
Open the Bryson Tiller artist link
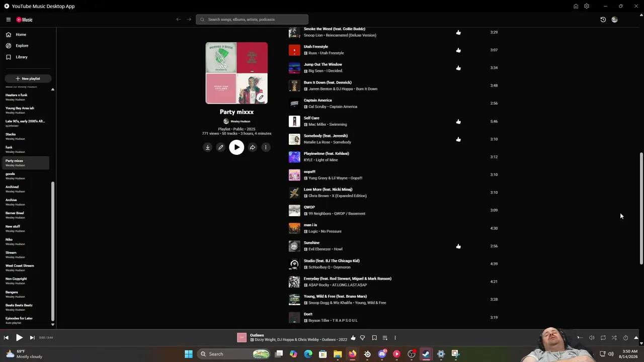[319, 321]
